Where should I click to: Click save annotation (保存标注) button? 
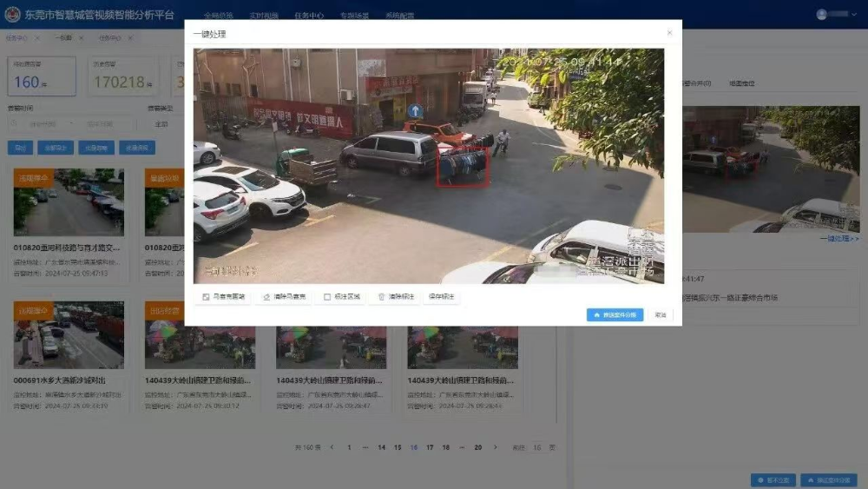coord(441,297)
